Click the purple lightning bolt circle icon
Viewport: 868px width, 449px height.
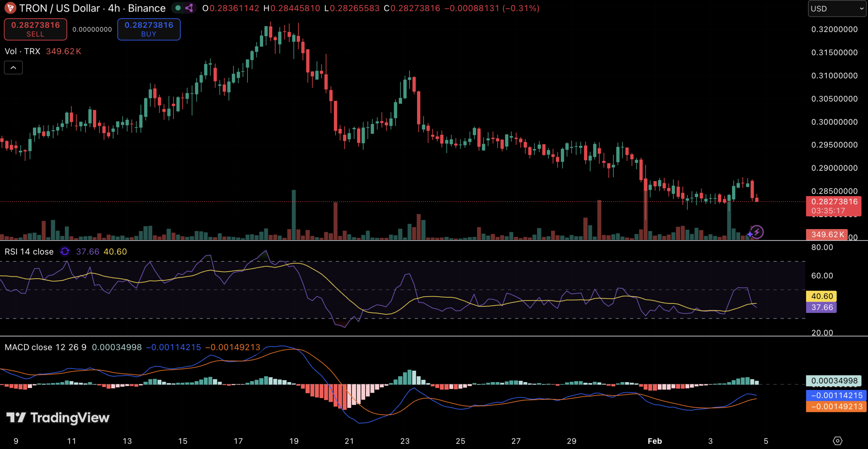click(757, 232)
